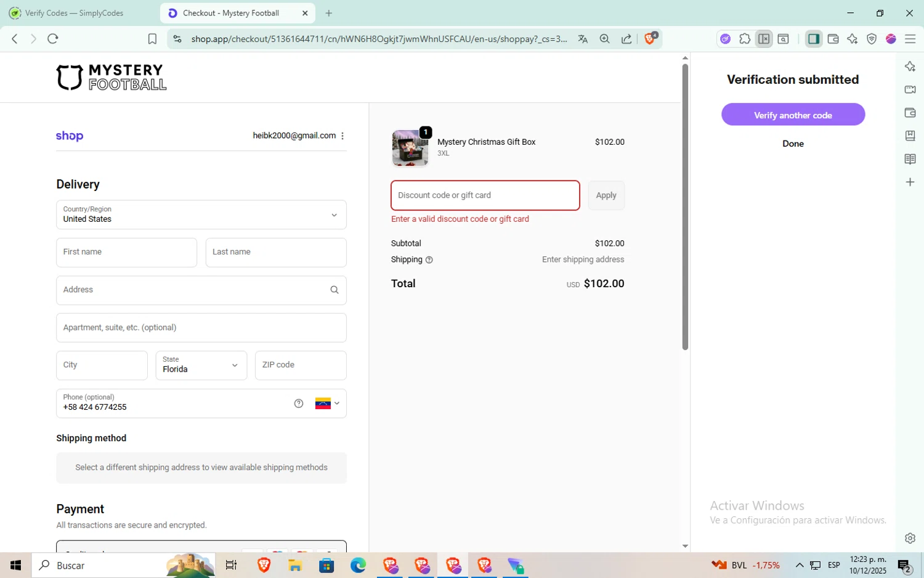Open the State Florida dropdown

pos(201,365)
